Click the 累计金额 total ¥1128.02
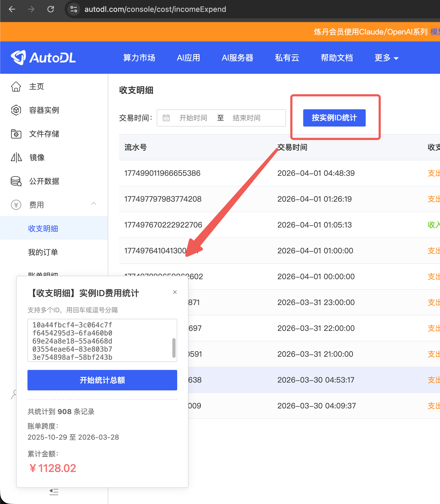440x504 pixels. 53,468
